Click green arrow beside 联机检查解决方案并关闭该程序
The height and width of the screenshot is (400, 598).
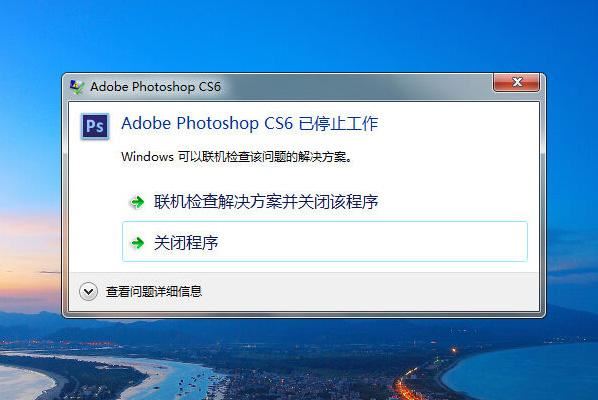coord(137,202)
